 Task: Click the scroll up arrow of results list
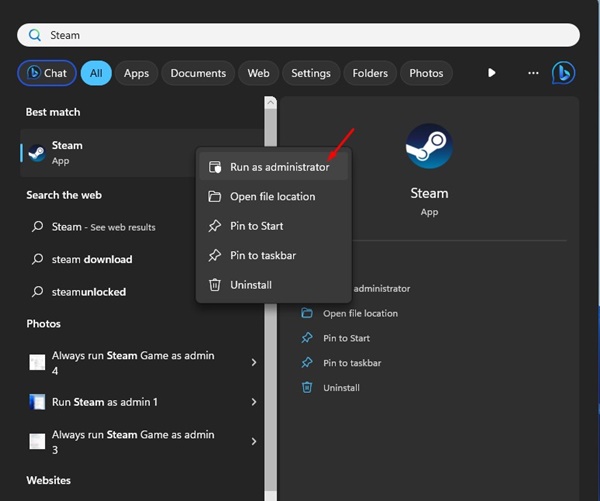pyautogui.click(x=271, y=102)
